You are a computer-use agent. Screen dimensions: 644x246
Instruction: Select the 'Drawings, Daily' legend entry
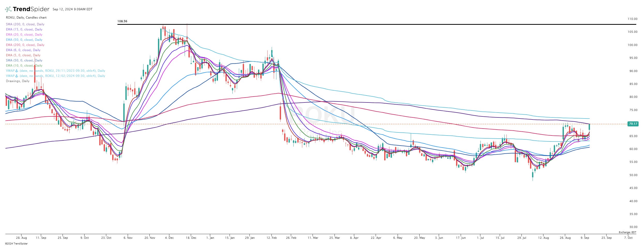pos(18,81)
